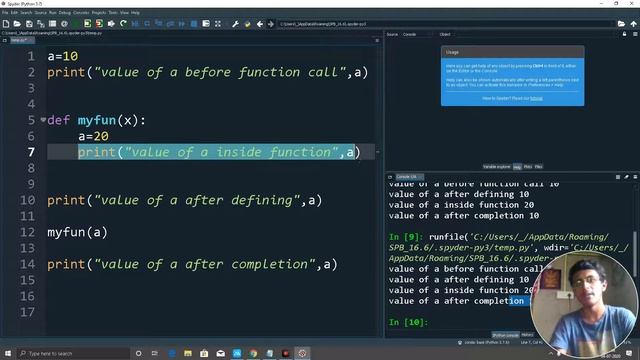Click the parent directory up arrow icon

coord(633,24)
